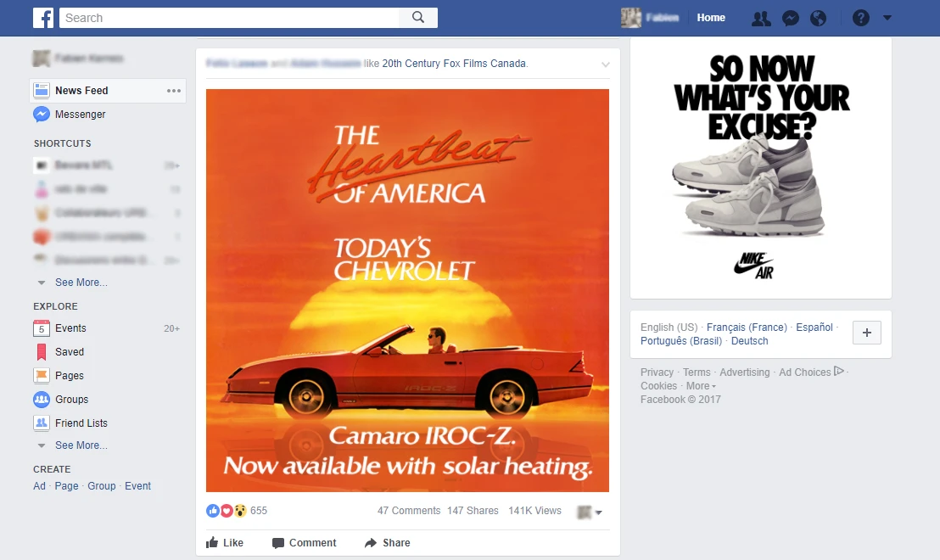Open the More footer dropdown
Screen dimensions: 940x560
coord(701,386)
